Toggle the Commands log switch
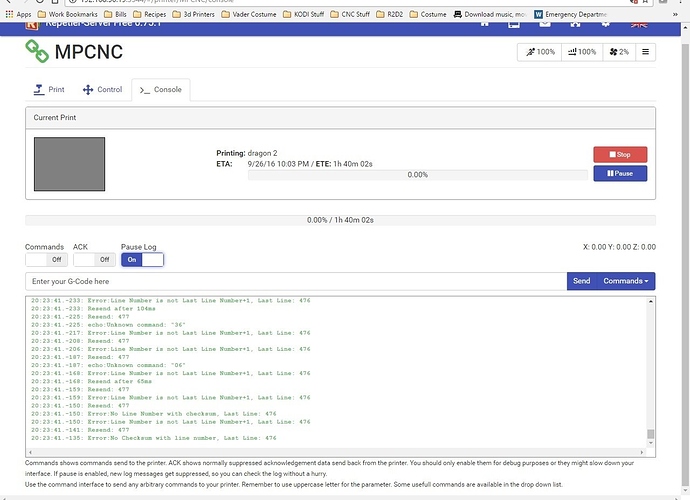The width and height of the screenshot is (690, 500). click(x=46, y=260)
